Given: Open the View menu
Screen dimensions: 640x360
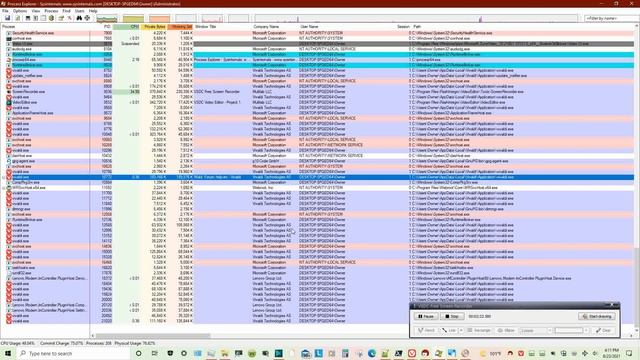Looking at the screenshot, I should [36, 11].
